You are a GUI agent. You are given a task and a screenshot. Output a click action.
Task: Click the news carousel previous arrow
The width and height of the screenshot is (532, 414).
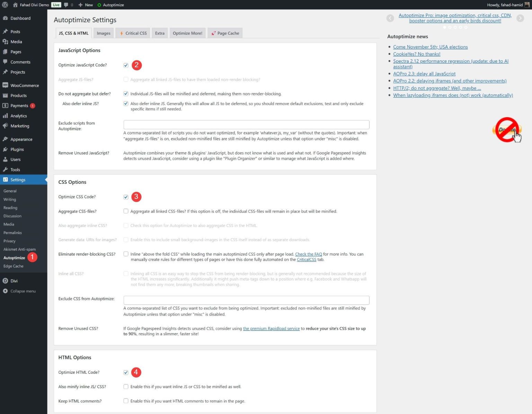390,18
